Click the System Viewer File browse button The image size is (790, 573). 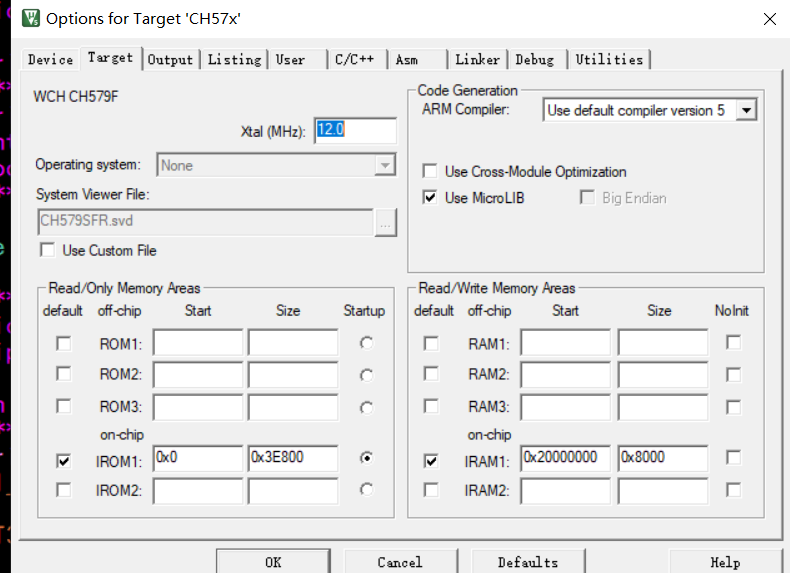click(x=386, y=223)
